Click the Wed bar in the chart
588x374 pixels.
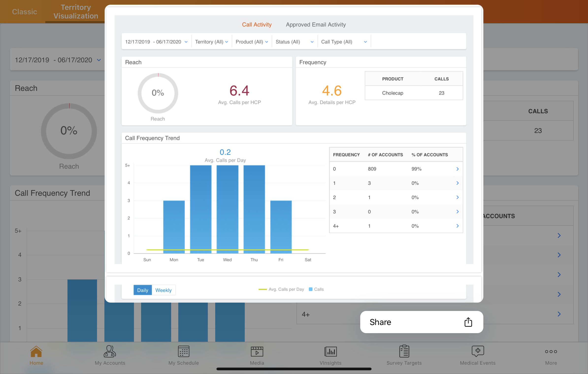[227, 209]
